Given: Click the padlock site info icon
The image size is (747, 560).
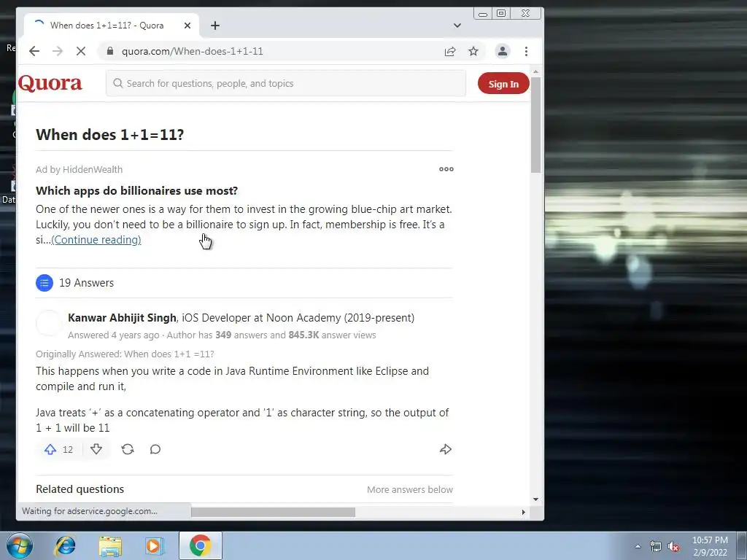Looking at the screenshot, I should [x=110, y=51].
